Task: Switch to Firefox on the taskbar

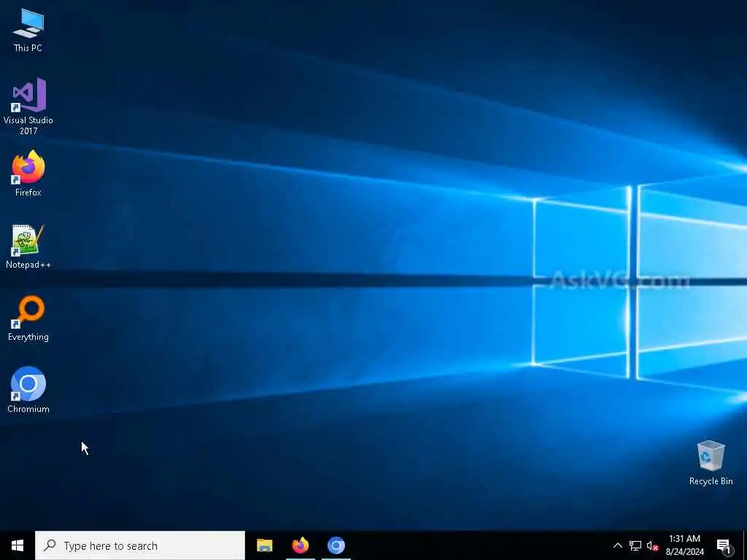Action: 300,545
